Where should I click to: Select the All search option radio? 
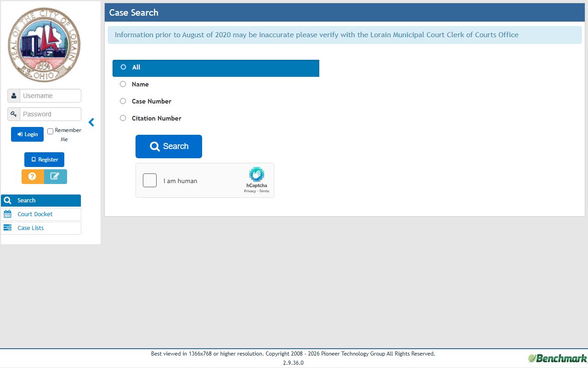coord(123,67)
